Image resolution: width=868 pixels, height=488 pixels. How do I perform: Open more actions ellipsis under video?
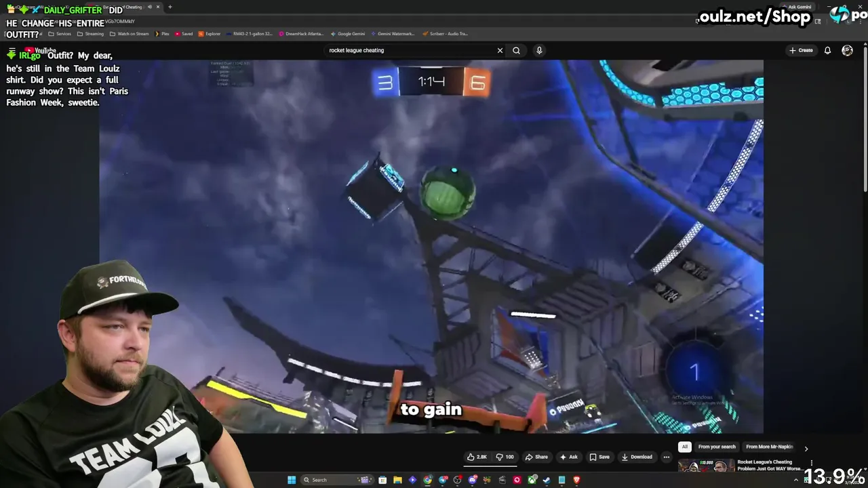point(666,457)
